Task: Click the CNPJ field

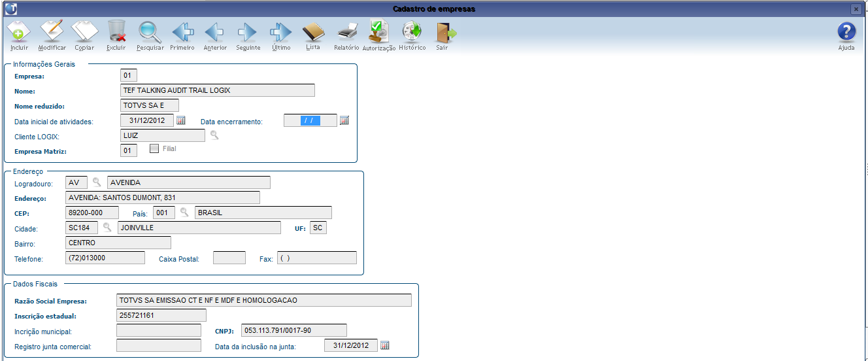Action: [293, 330]
